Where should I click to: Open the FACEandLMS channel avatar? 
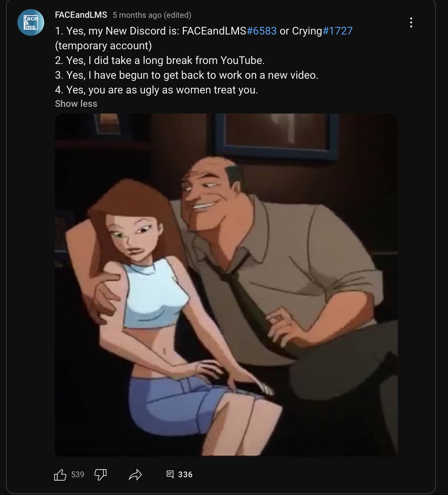[x=31, y=22]
